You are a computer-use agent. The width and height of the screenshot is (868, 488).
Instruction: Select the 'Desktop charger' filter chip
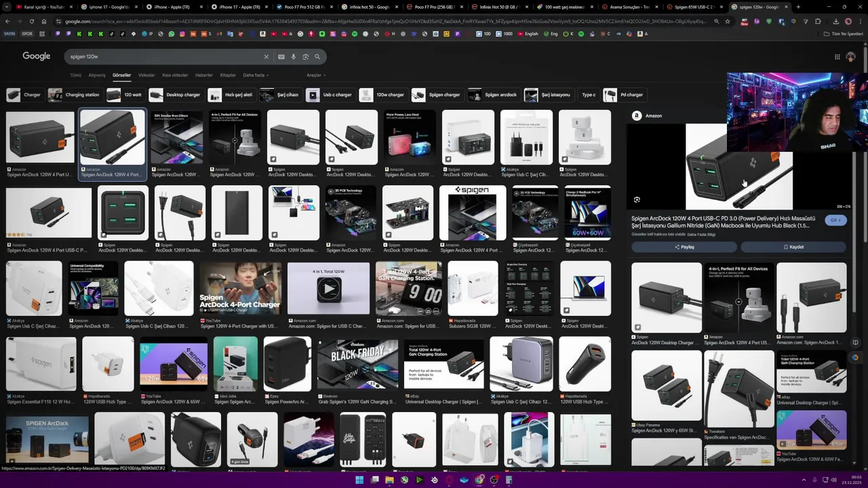click(176, 95)
